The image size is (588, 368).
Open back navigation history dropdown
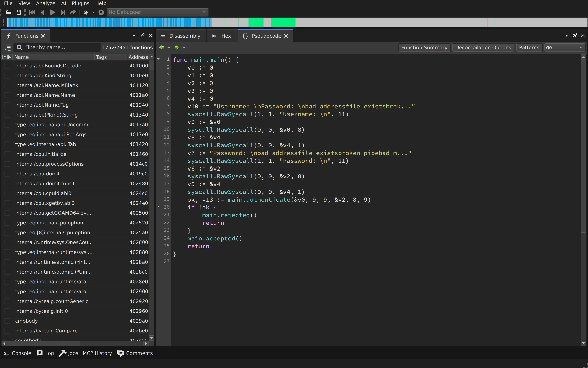[169, 47]
